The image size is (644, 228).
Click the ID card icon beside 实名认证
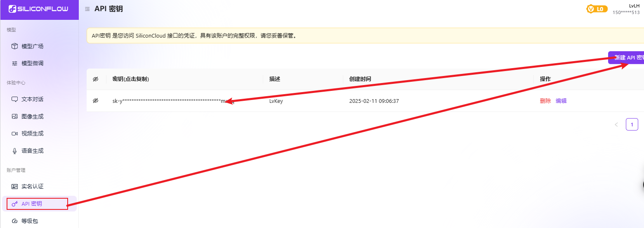(x=14, y=186)
